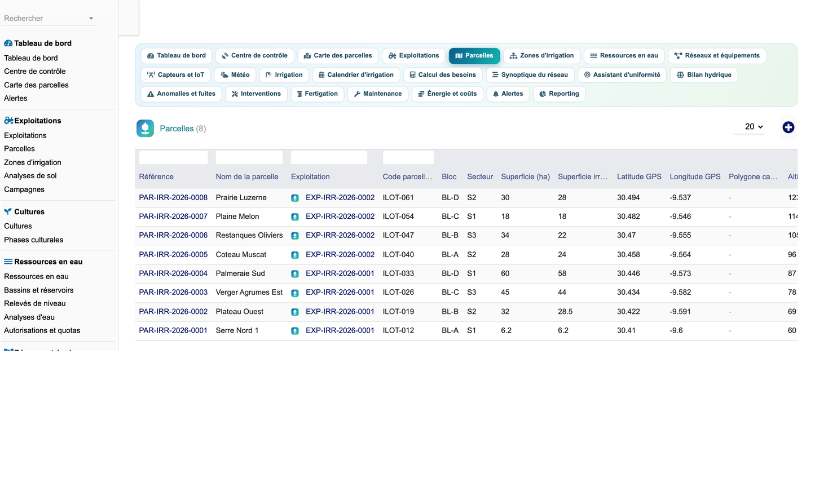Click the tractor icon beside Exploitations sidebar heading
815x504 pixels.
8,120
